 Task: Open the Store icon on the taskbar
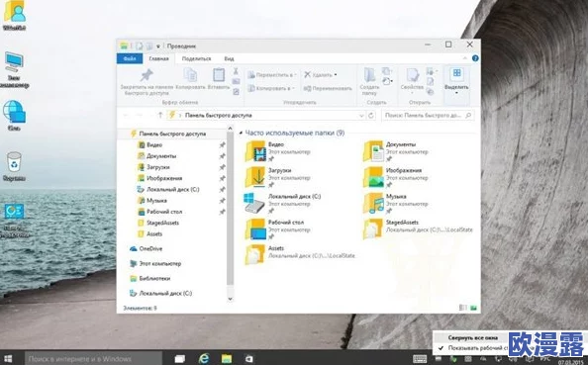(248, 359)
